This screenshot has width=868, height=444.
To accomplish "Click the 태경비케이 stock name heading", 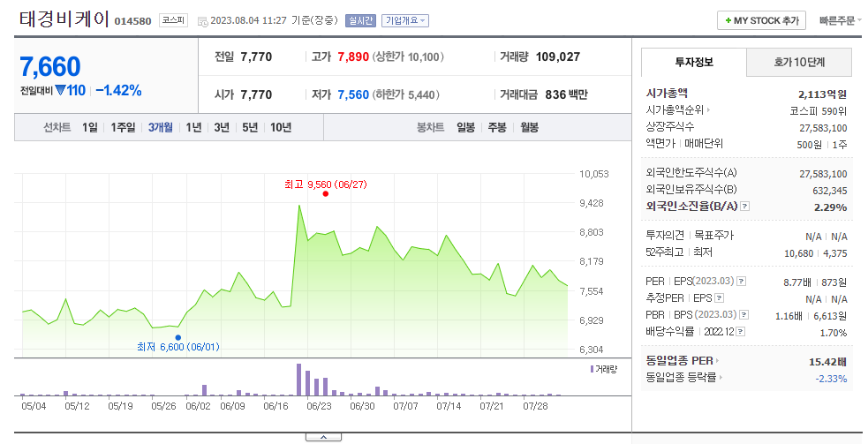I will (x=64, y=19).
